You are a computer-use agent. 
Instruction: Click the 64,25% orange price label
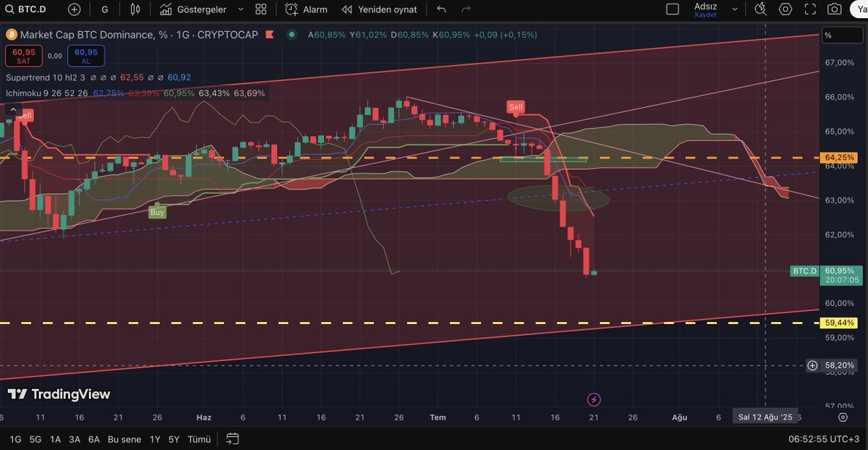pos(840,157)
